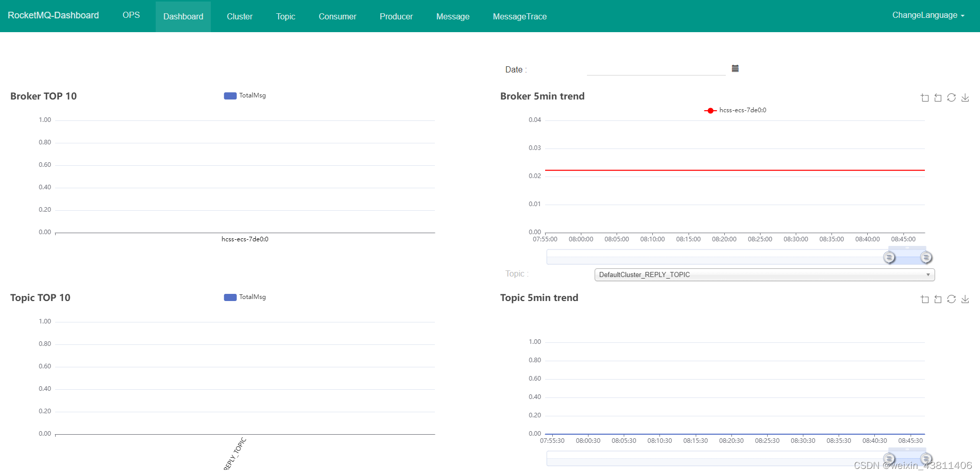Image resolution: width=980 pixels, height=475 pixels.
Task: Switch to the Dashboard tab
Action: tap(183, 16)
